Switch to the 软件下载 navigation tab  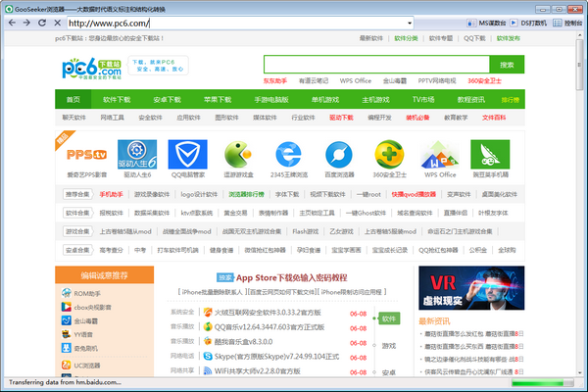click(x=117, y=100)
